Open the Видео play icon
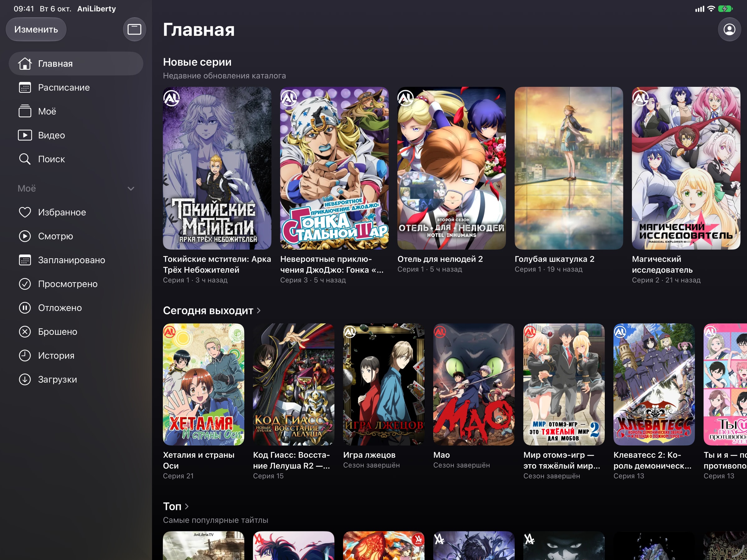 pos(25,135)
